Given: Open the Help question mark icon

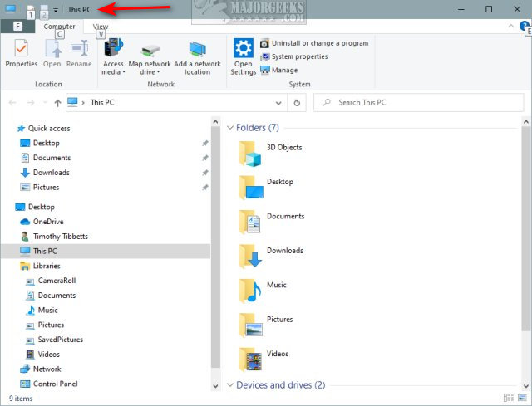Looking at the screenshot, I should [525, 26].
